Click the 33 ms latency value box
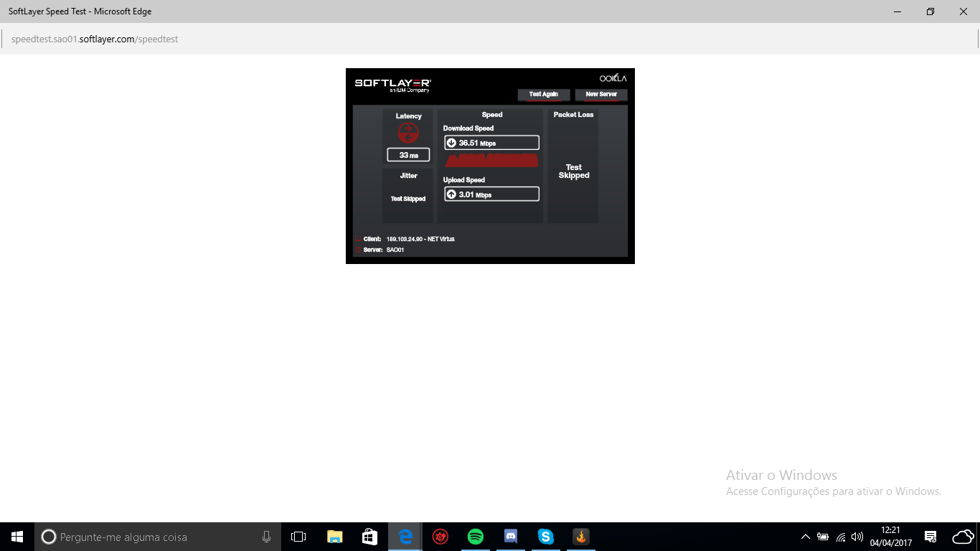Viewport: 980px width, 551px height. pos(408,155)
